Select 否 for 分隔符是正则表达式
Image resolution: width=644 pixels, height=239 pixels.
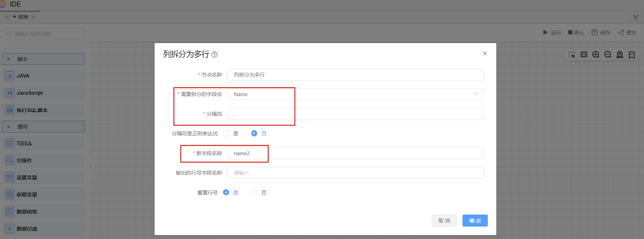click(x=254, y=134)
